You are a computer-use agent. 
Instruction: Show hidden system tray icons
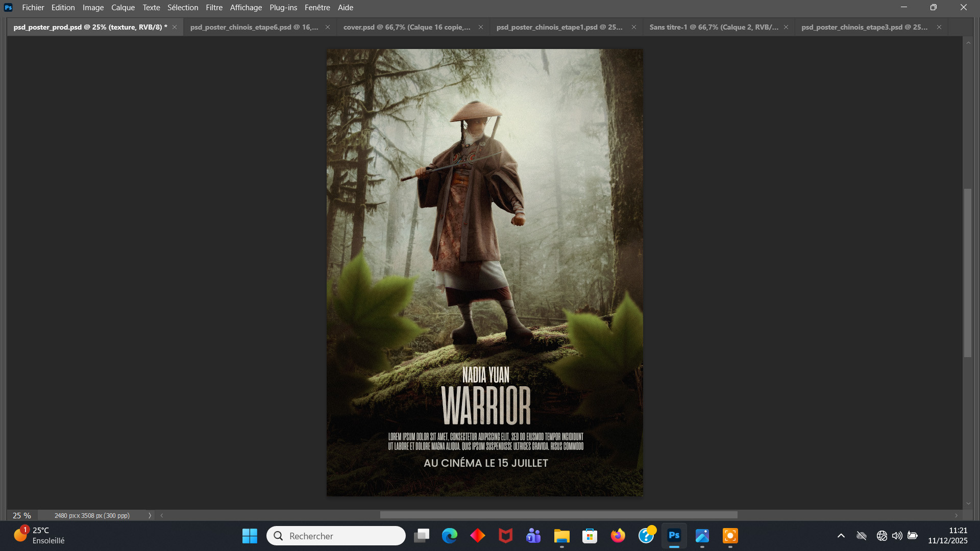tap(841, 536)
